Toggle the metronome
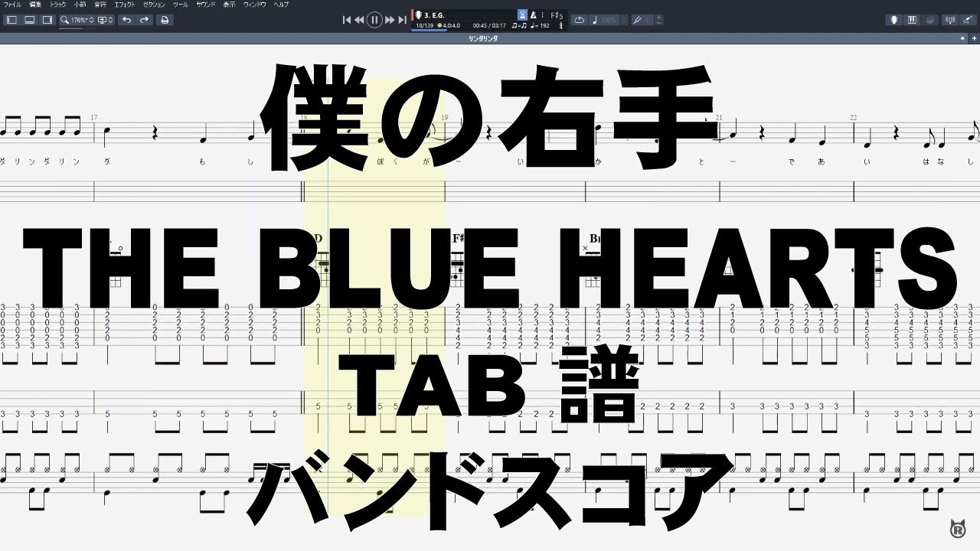Screen dimensions: 980x551 (x=534, y=15)
